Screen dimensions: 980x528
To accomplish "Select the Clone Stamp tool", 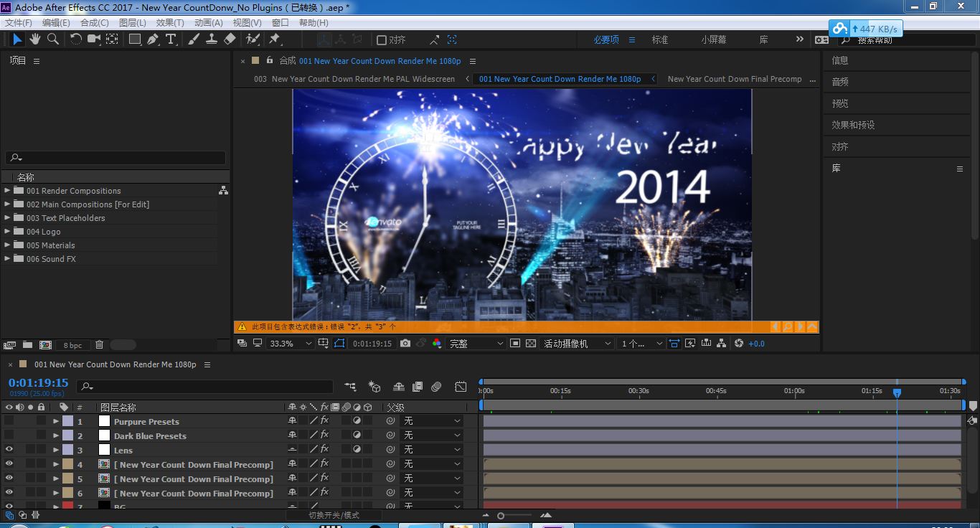I will click(x=212, y=39).
